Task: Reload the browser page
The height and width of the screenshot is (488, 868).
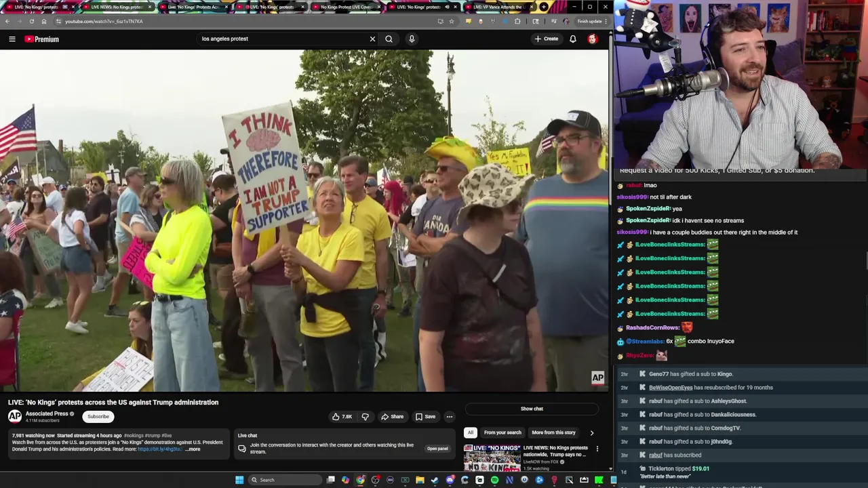Action: 31,21
